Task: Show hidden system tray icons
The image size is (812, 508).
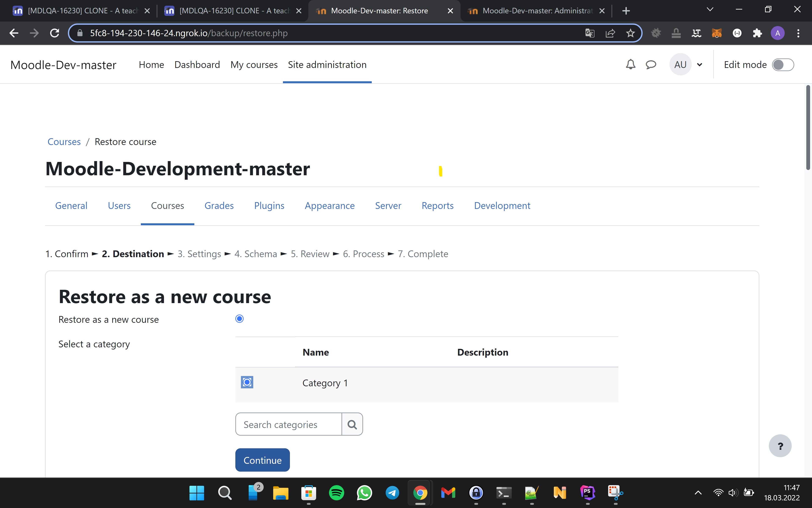Action: [x=698, y=493]
